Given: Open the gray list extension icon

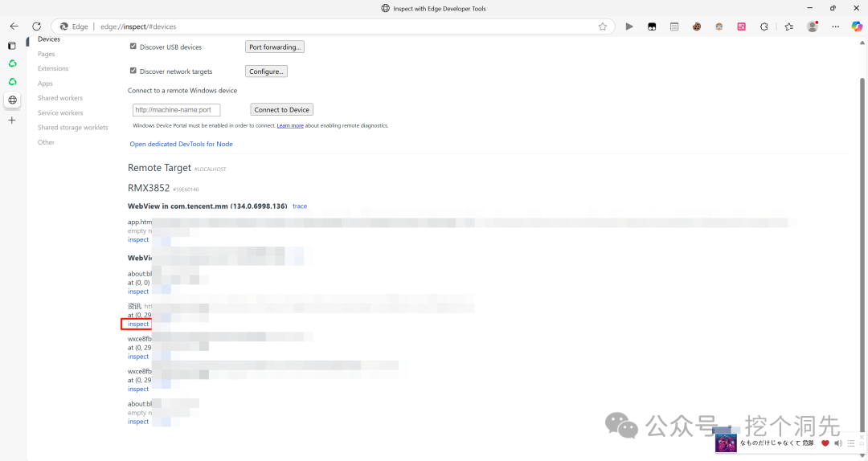Looking at the screenshot, I should 674,27.
